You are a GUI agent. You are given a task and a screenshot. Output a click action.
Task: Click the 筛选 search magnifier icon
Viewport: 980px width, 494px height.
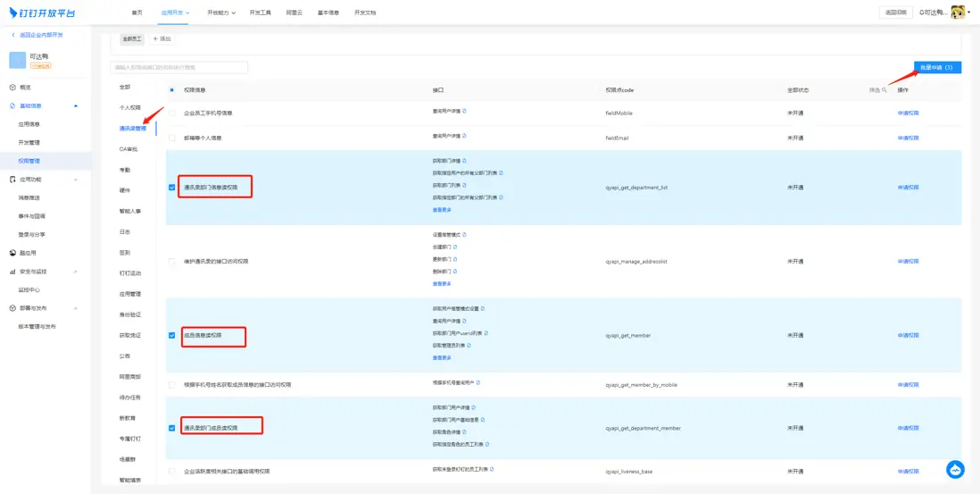click(884, 90)
